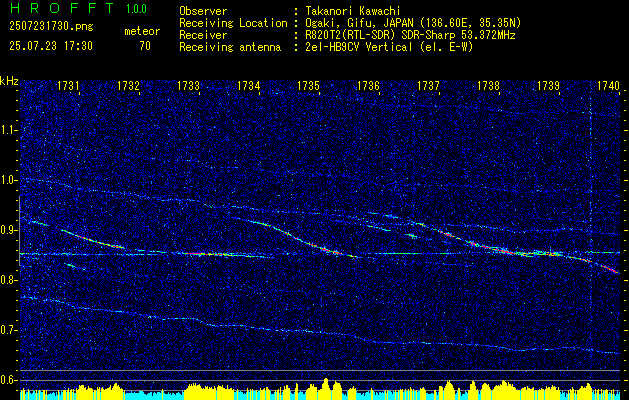629x400 pixels.
Task: Click the 1736 time marker
Action: pos(368,85)
